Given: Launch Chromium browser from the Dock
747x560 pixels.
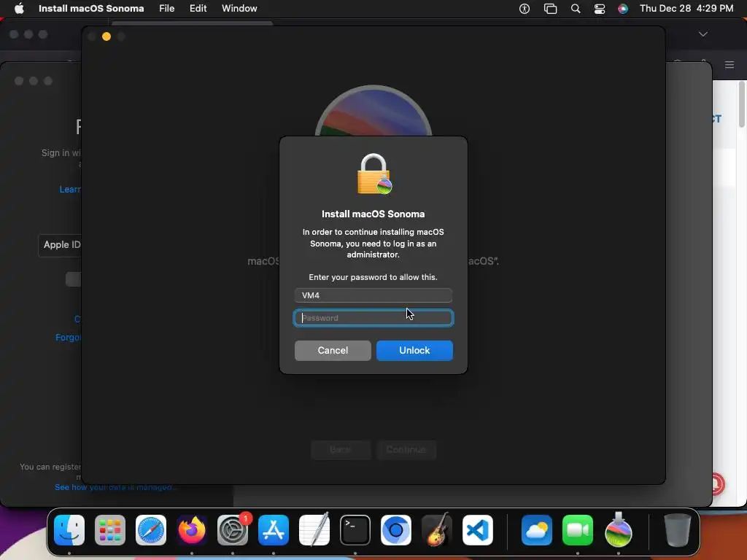Looking at the screenshot, I should [396, 529].
